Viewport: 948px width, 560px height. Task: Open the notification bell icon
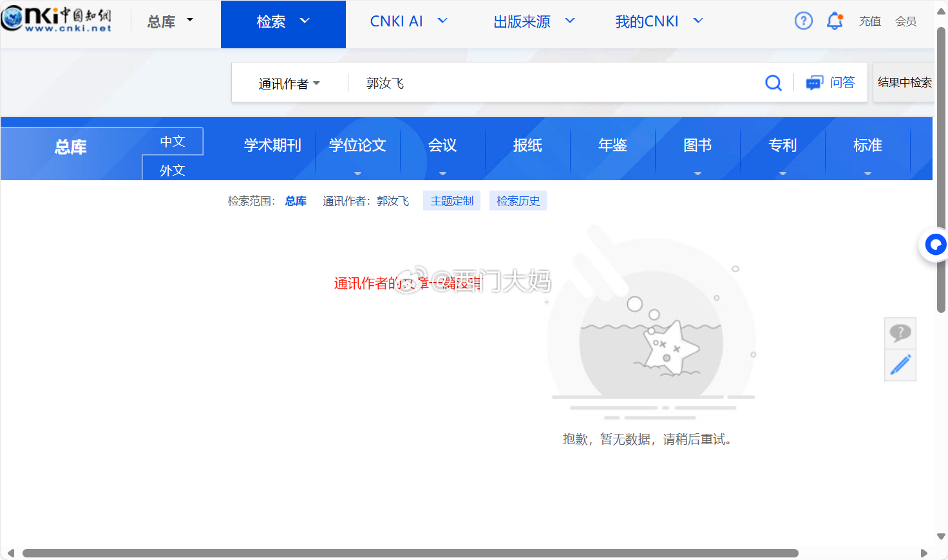tap(835, 21)
